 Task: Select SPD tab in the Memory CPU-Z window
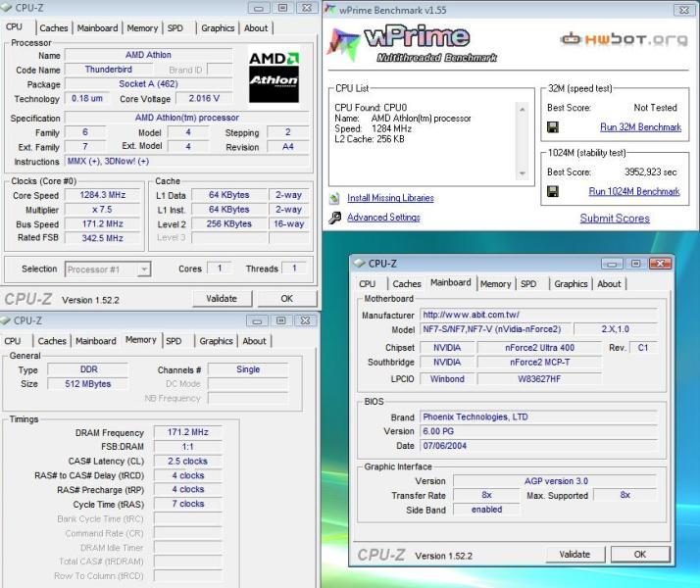[174, 341]
